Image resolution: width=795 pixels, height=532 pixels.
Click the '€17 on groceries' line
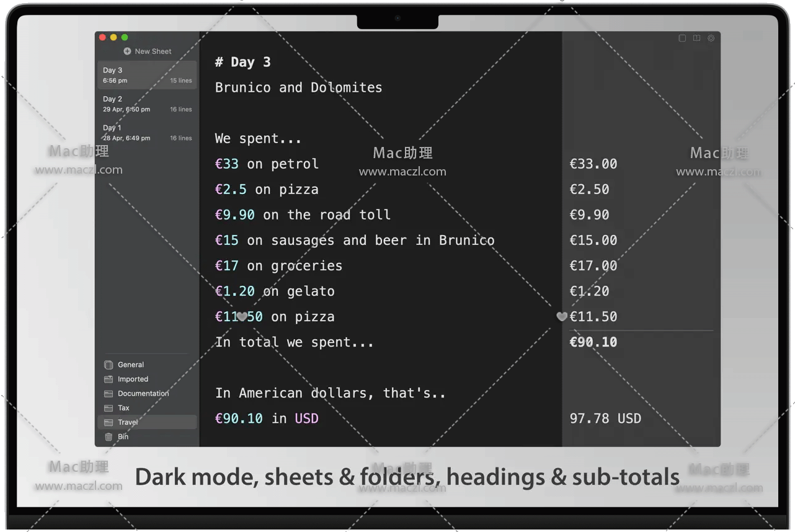[278, 265]
